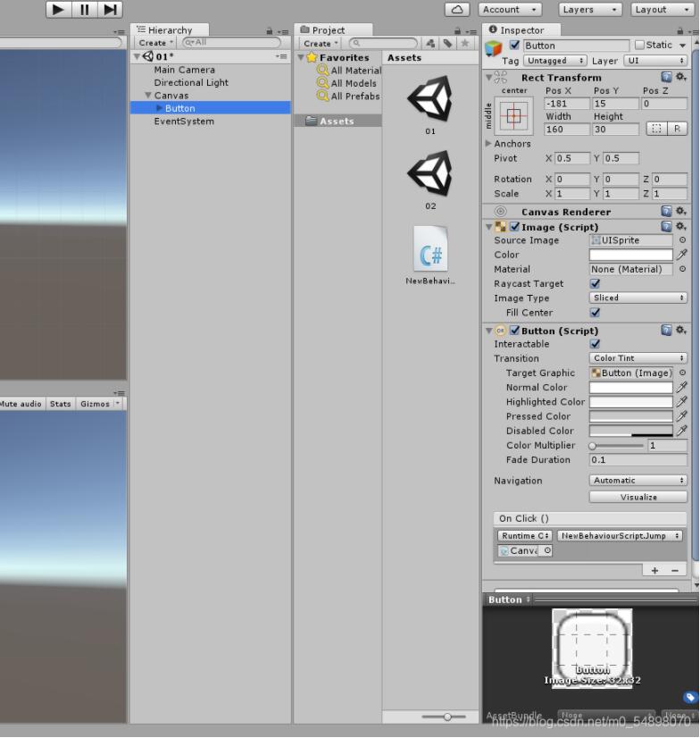The width and height of the screenshot is (700, 738).
Task: Switch to the Project tab
Action: click(329, 30)
